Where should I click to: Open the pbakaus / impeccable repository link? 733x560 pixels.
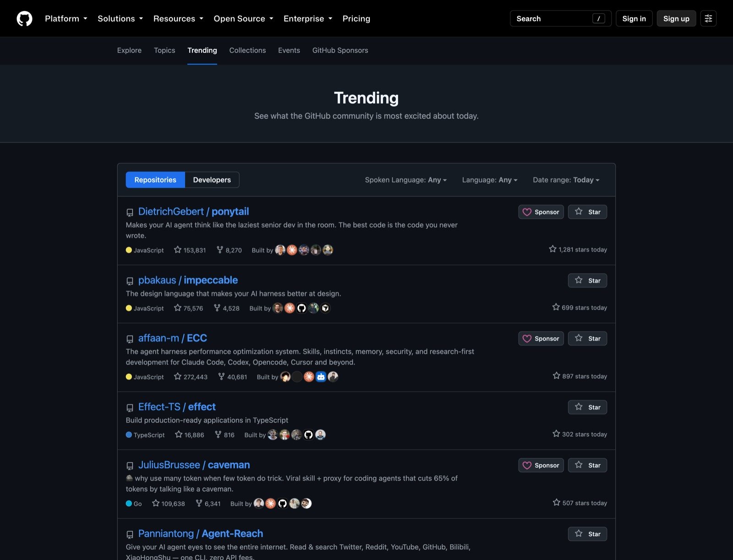click(x=188, y=280)
